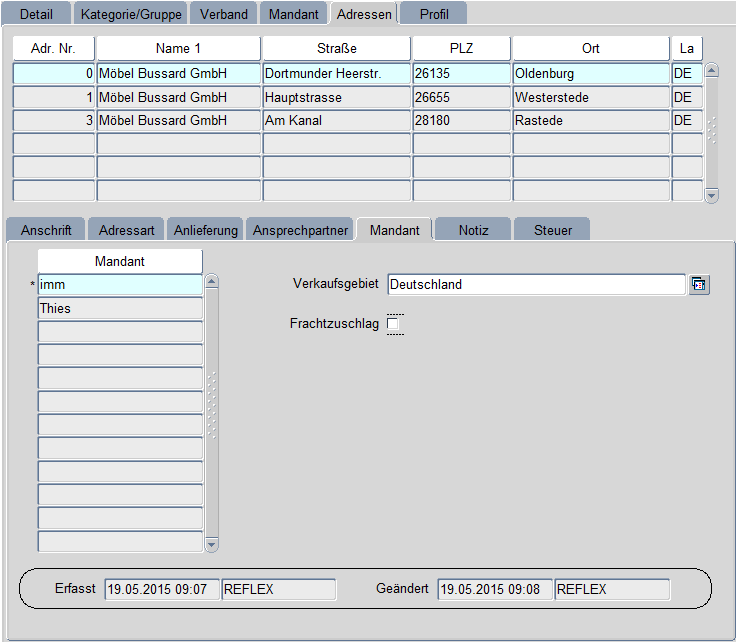Click into the Verkaufsgebiet Deutschland field

[535, 285]
